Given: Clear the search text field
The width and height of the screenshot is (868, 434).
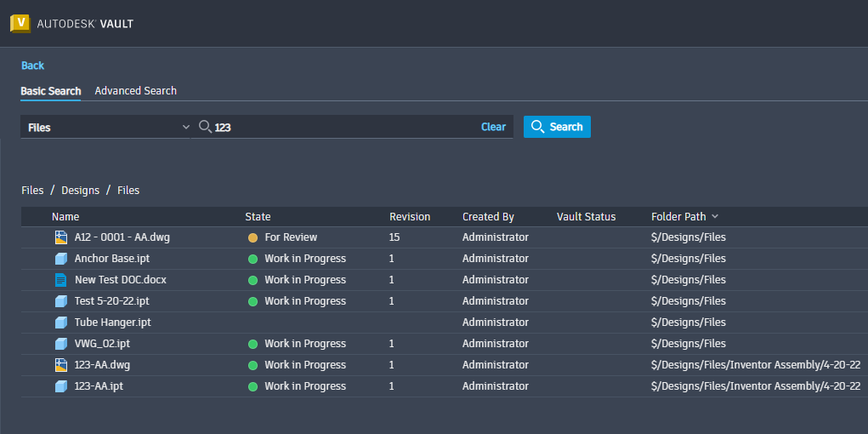Looking at the screenshot, I should (493, 127).
